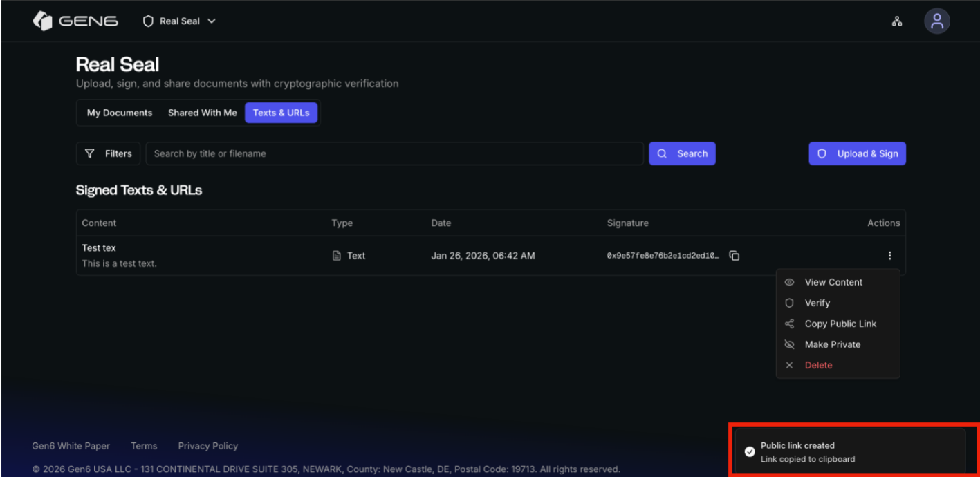Open the network nodes icon in header
This screenshot has width=980, height=477.
(896, 21)
